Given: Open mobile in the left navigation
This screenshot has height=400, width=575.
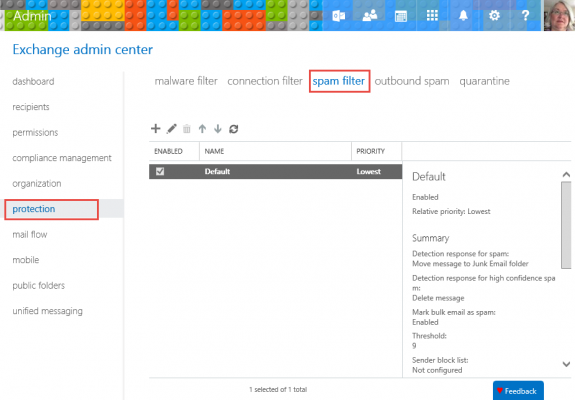Looking at the screenshot, I should [26, 260].
